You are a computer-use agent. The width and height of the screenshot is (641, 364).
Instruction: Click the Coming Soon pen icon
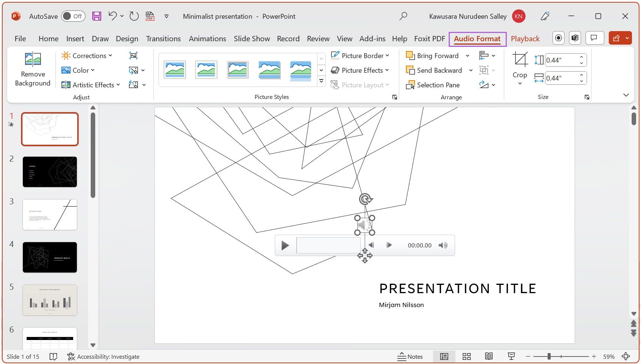click(545, 16)
